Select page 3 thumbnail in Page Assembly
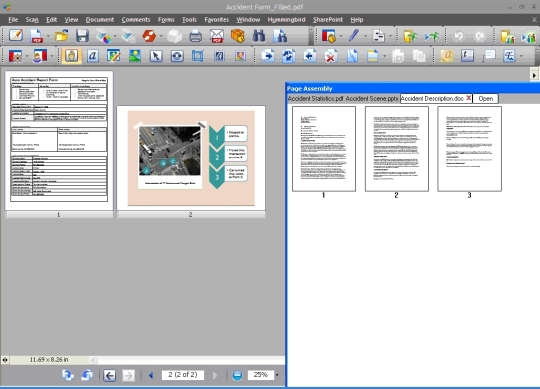Image resolution: width=540 pixels, height=389 pixels. coord(469,149)
